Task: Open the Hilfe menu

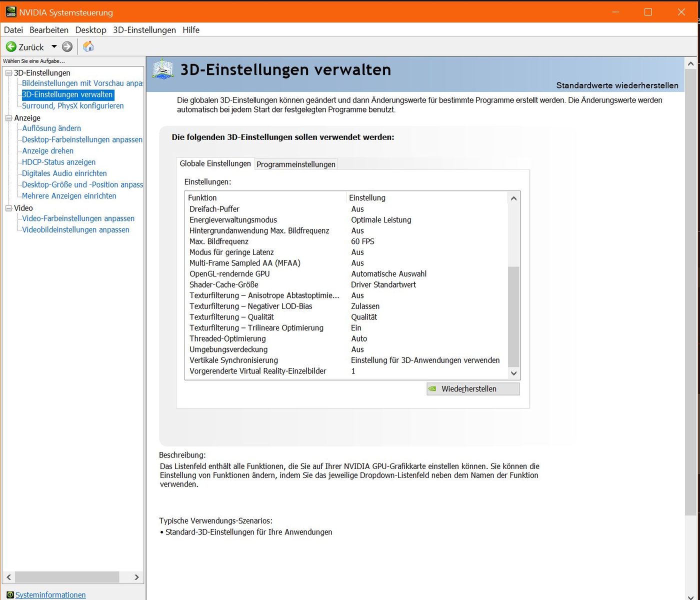Action: coord(191,30)
